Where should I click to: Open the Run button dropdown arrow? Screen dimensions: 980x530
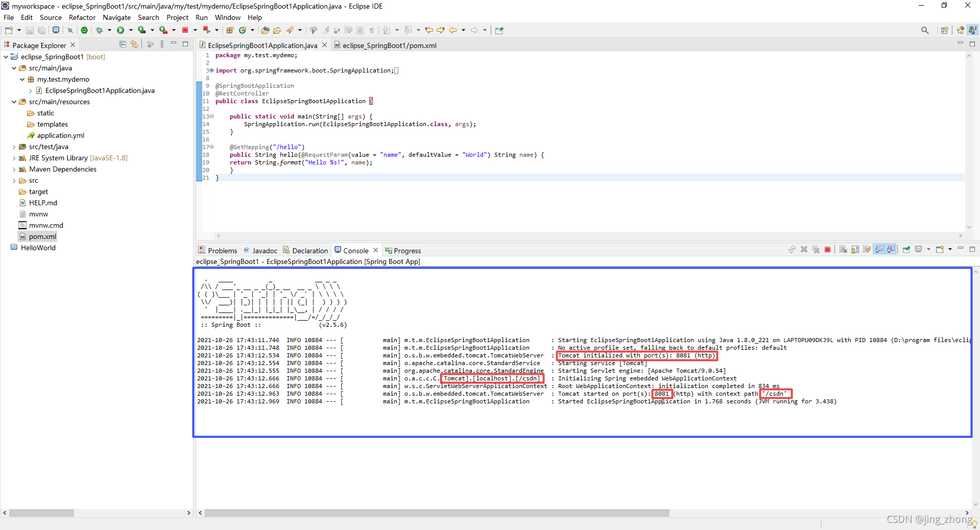(x=131, y=30)
